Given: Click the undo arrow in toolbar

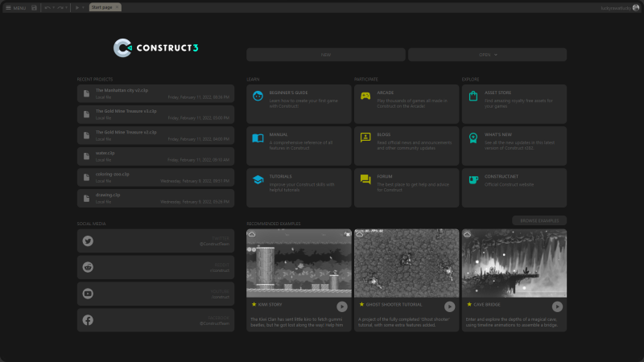Looking at the screenshot, I should (47, 7).
